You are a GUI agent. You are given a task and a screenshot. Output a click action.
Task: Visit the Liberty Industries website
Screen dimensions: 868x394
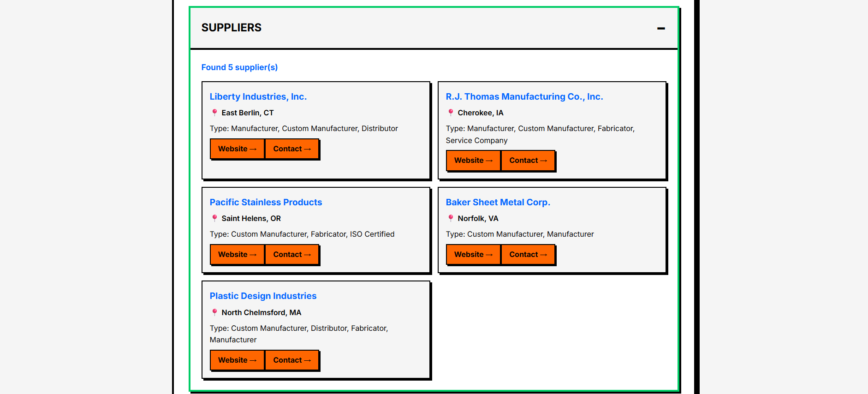[237, 149]
